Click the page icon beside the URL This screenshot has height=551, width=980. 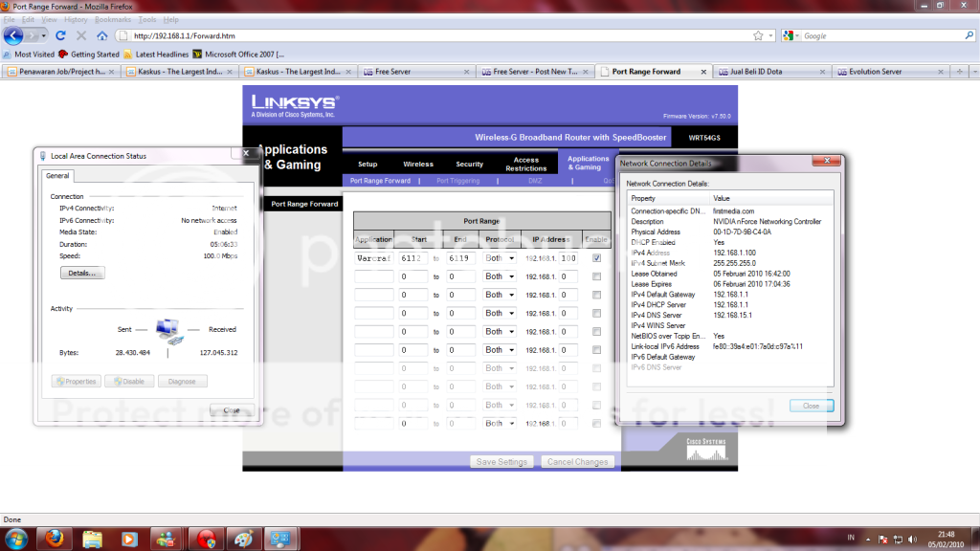[x=123, y=35]
